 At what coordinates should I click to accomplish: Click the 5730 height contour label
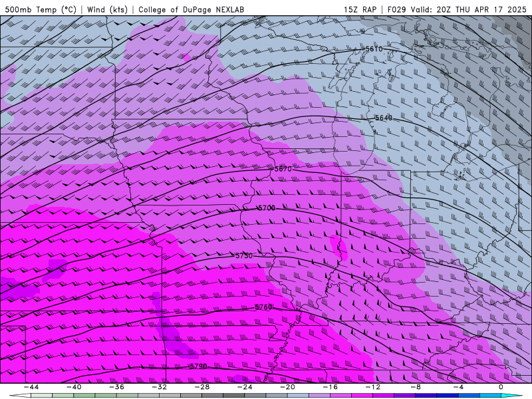(244, 256)
